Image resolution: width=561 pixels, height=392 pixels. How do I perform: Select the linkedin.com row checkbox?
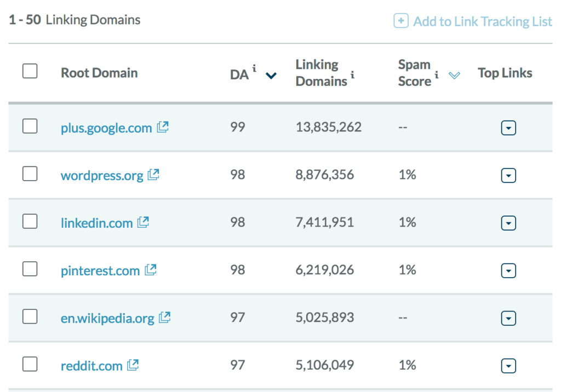30,221
